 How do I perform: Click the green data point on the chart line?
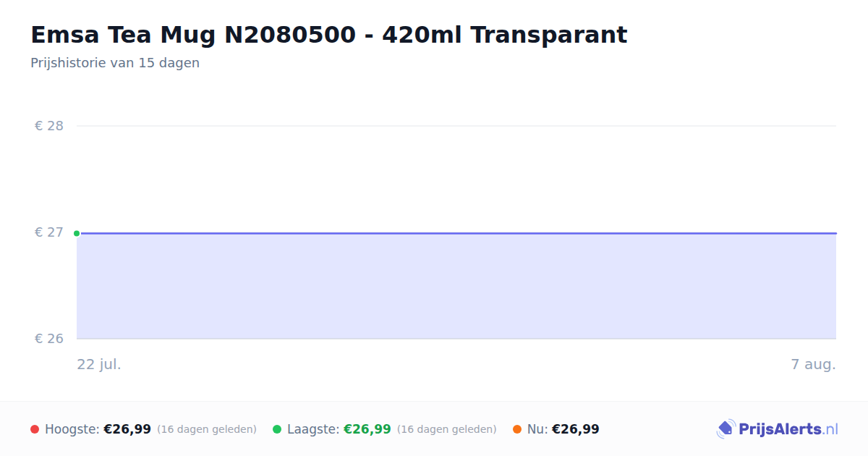(x=77, y=233)
